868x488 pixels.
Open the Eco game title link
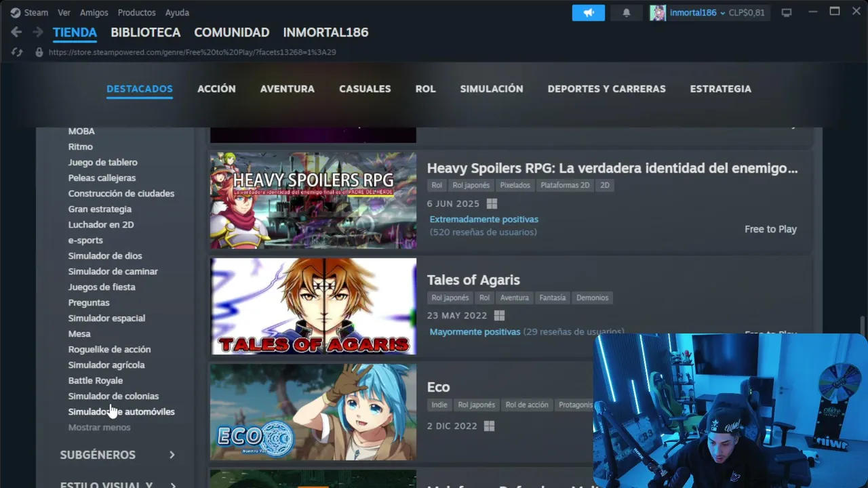click(x=438, y=387)
